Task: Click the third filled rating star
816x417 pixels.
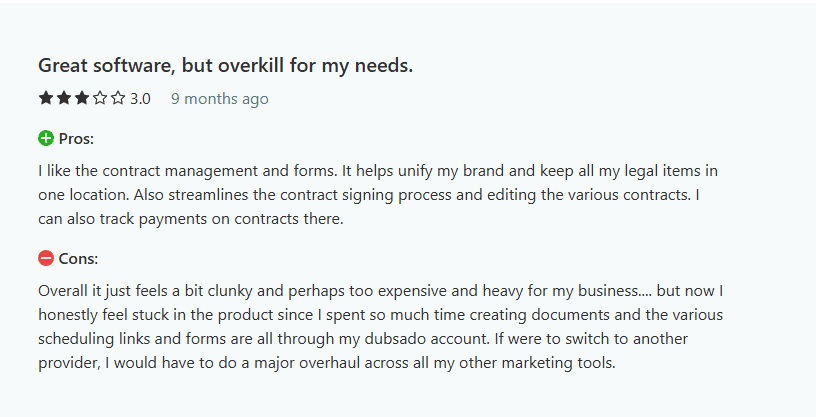Action: tap(82, 98)
